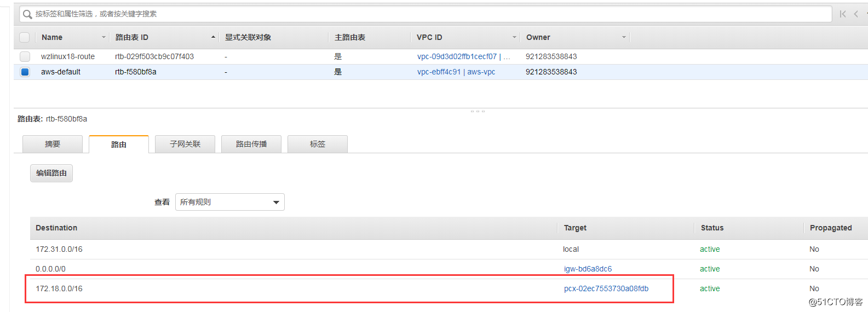Click the Name column header

(52, 37)
